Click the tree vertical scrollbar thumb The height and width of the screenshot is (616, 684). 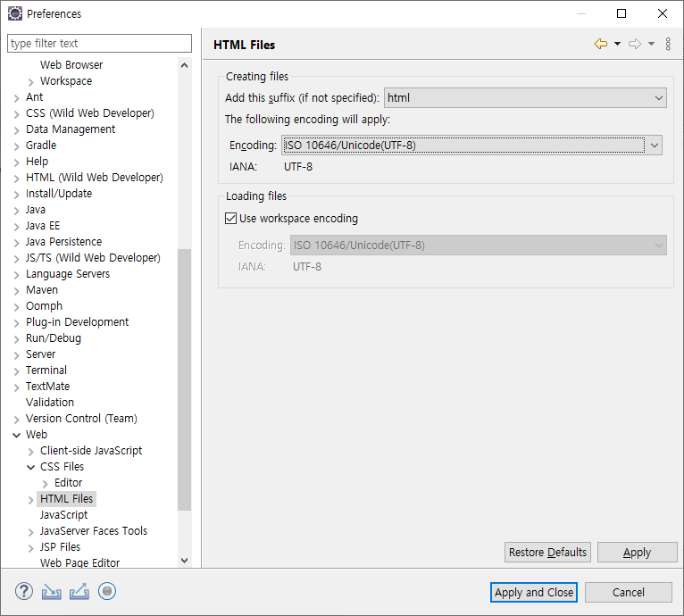(185, 379)
